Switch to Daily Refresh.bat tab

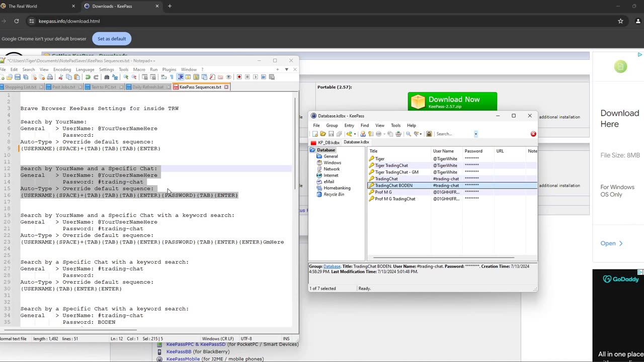pos(147,87)
